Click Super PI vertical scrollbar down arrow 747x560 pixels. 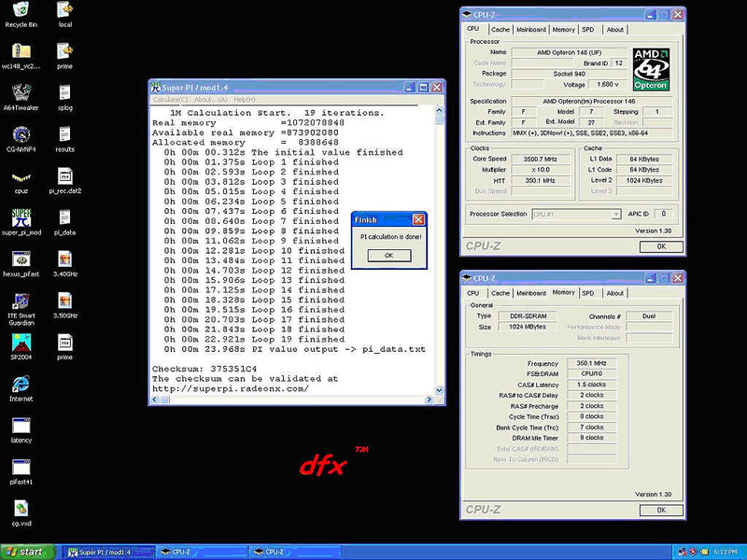click(439, 390)
